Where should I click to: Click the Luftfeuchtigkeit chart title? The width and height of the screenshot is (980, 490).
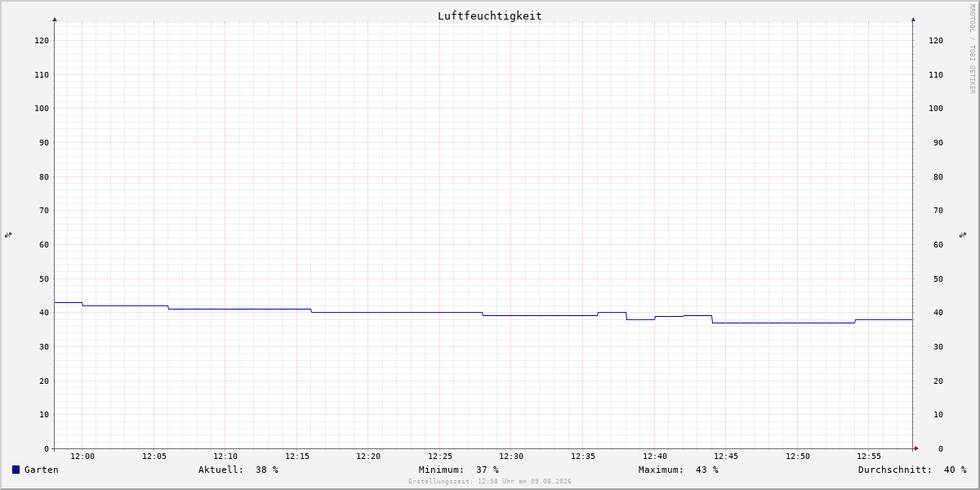(x=490, y=16)
